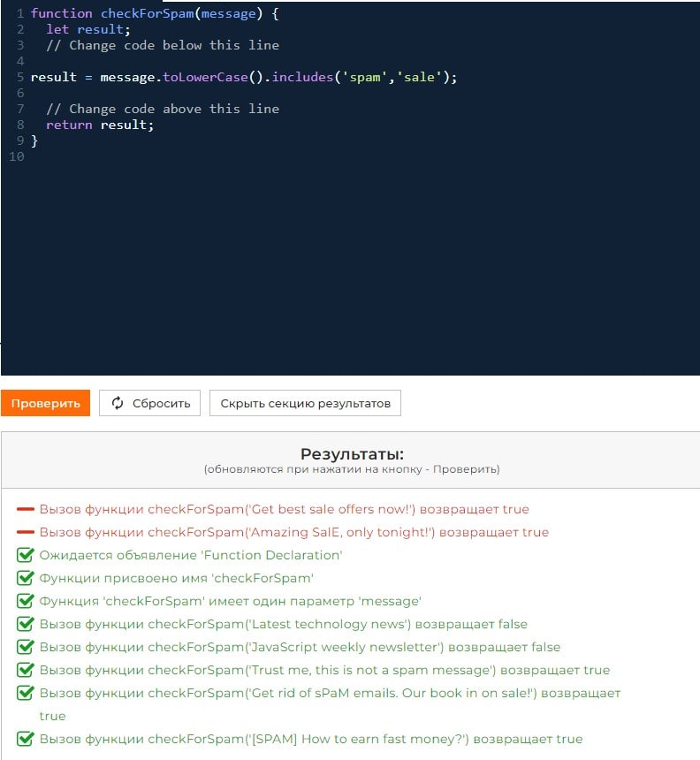
Task: Click green check for параметр 'message' result
Action: point(26,601)
